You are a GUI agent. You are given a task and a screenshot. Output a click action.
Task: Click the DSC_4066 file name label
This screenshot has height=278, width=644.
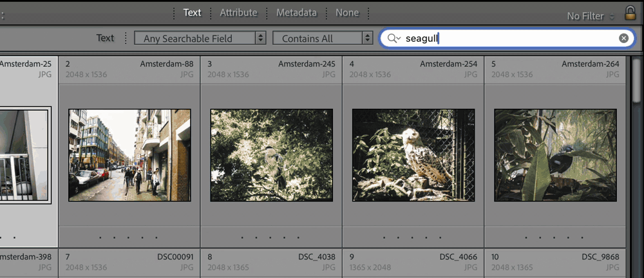point(459,257)
